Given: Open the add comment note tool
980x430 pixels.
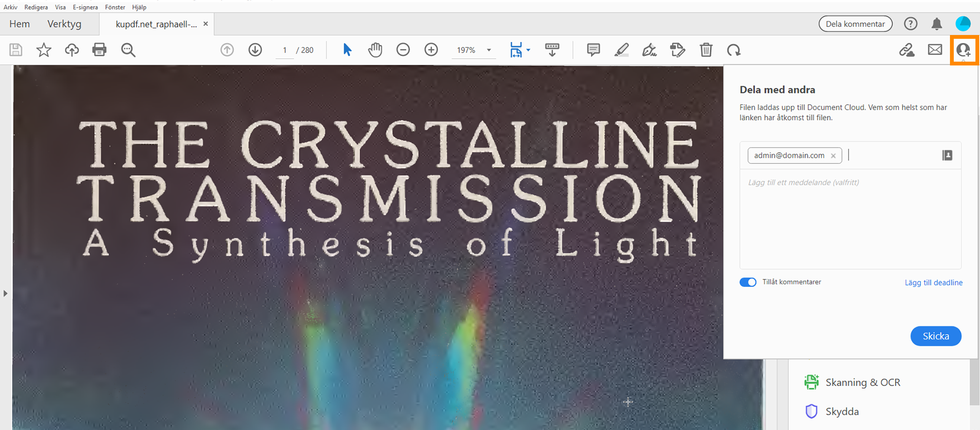Looking at the screenshot, I should click(x=593, y=50).
